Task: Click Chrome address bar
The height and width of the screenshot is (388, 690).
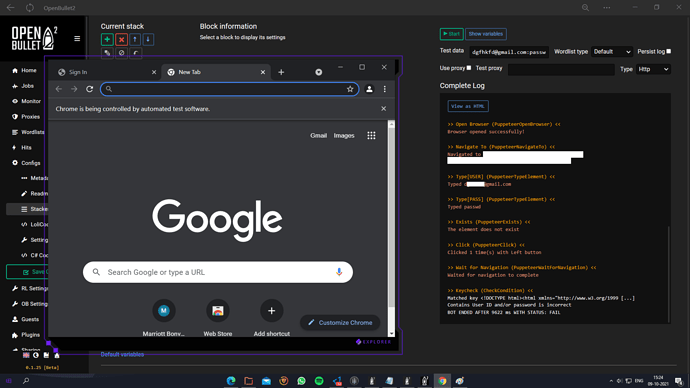Action: (x=229, y=89)
